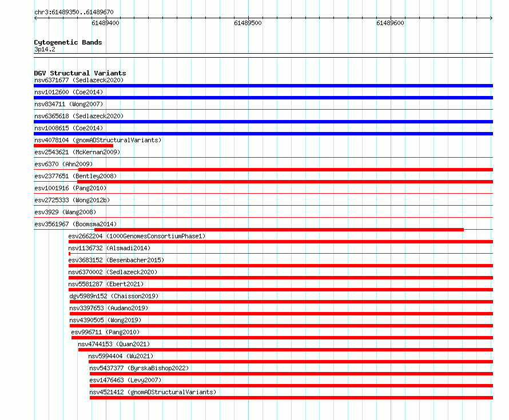Click the red bar under dgv5989n152
This screenshot has width=509, height=420.
tap(281, 302)
